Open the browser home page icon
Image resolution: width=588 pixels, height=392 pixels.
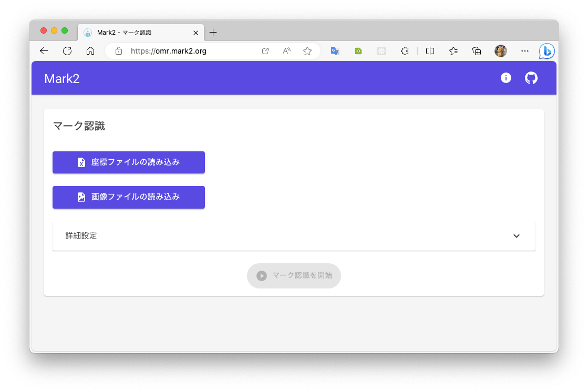[90, 51]
